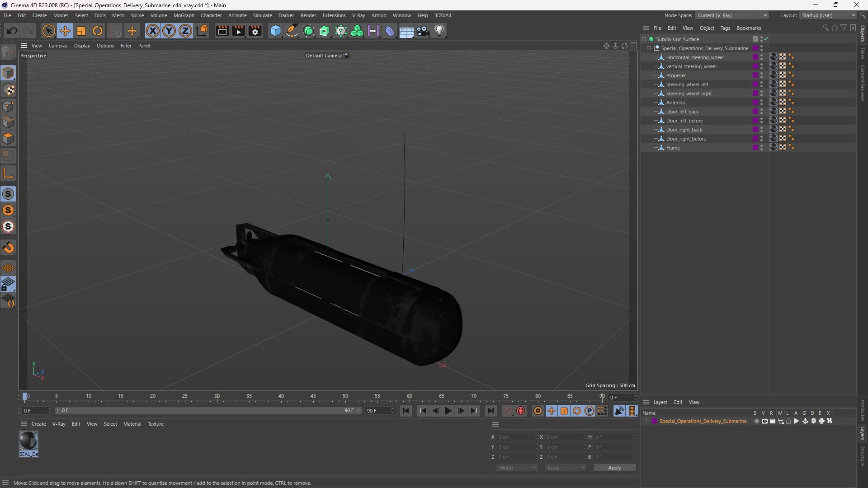
Task: Toggle layer visibility eye for Special_Operations_Delivery_Submarine
Action: tap(764, 421)
